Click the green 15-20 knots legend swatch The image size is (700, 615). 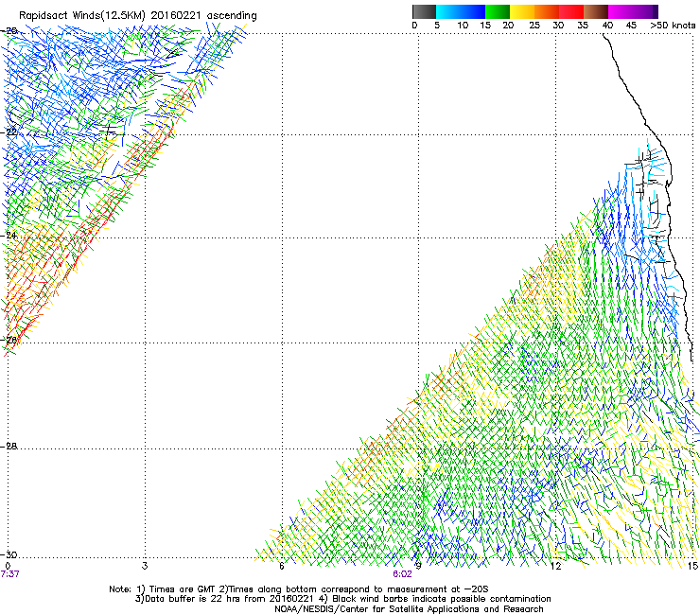pos(498,11)
